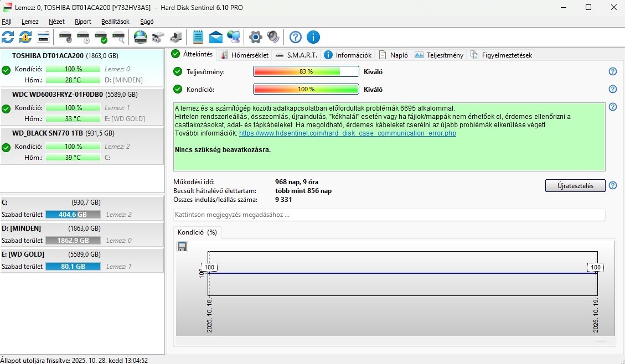
Task: Click help icon next to Újratesztelés button
Action: [613, 185]
